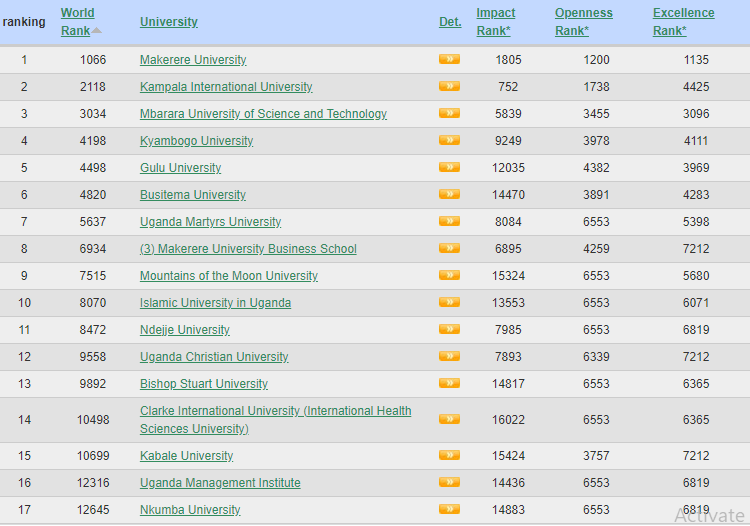Open details icon for Busitema University

(x=449, y=194)
